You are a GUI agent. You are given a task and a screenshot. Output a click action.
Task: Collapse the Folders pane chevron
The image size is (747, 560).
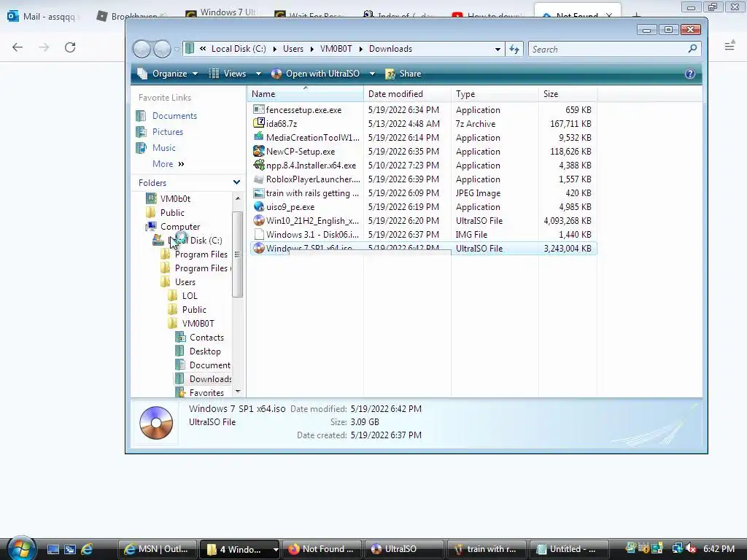click(x=236, y=182)
